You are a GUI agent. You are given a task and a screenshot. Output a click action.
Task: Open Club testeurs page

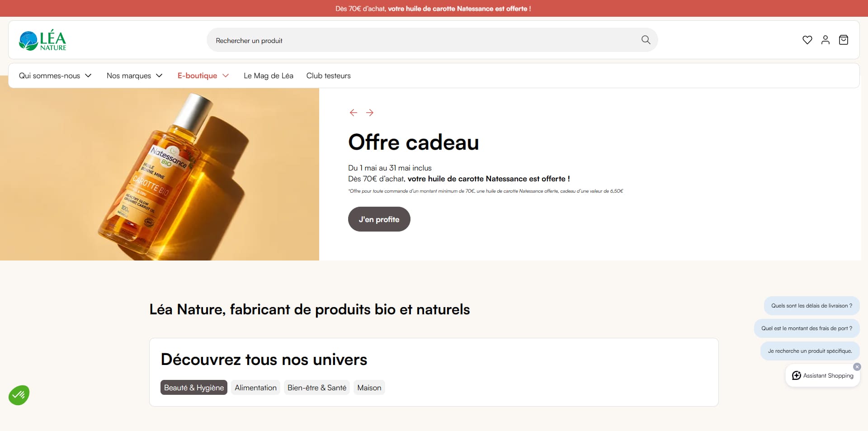(x=328, y=76)
